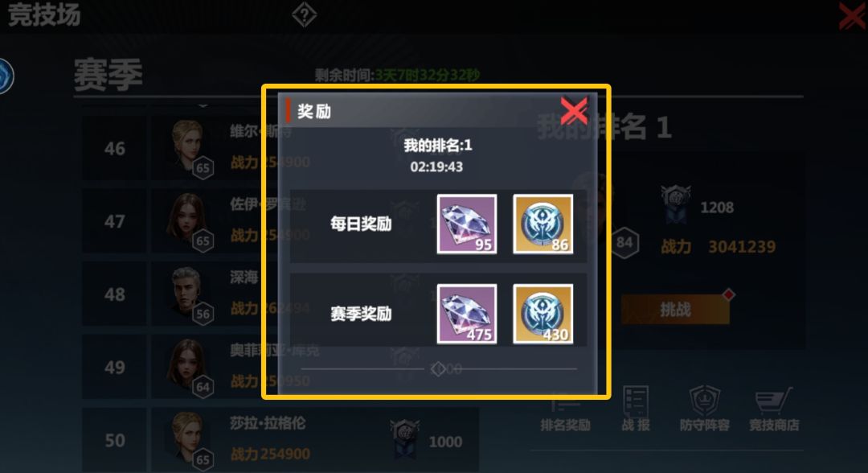Open the 战报 battle report icon
The width and height of the screenshot is (868, 473).
pos(636,410)
